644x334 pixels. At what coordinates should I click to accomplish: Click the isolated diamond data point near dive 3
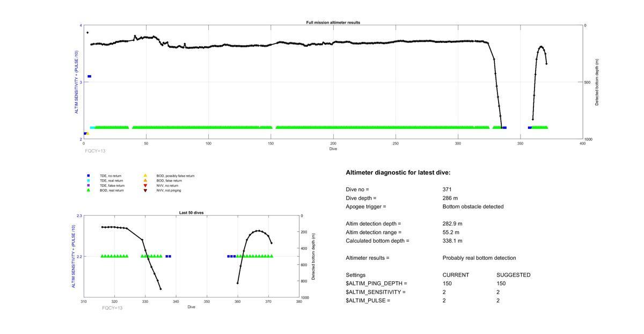pyautogui.click(x=87, y=33)
